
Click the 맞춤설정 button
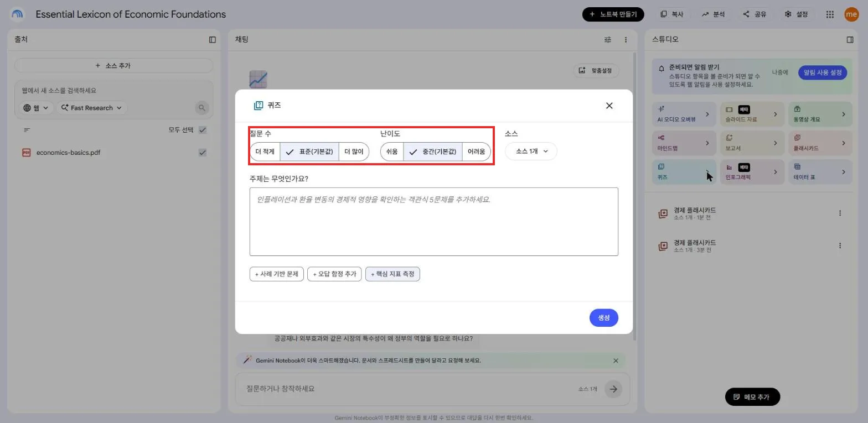596,70
